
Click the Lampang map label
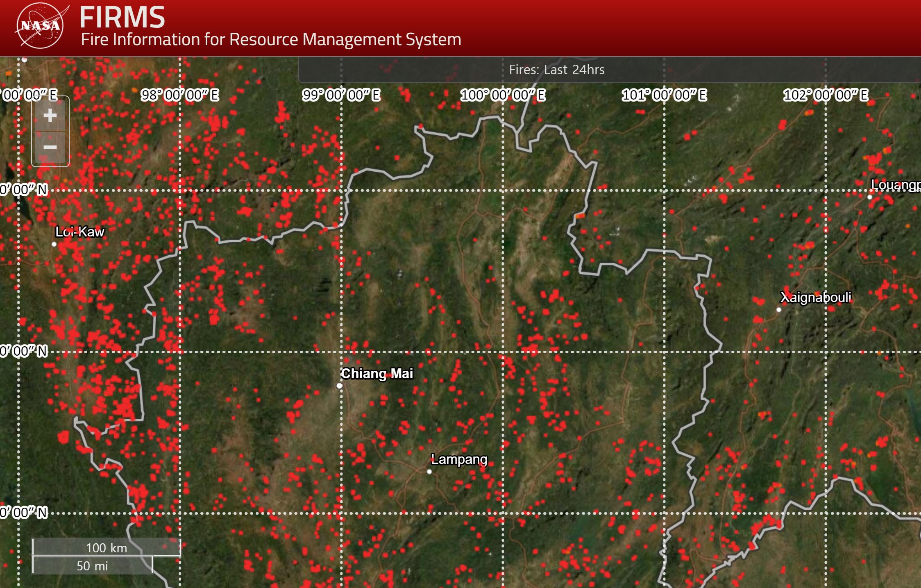459,459
